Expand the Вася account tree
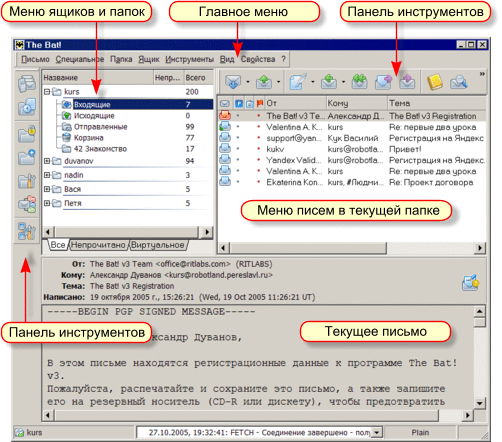 tap(47, 189)
